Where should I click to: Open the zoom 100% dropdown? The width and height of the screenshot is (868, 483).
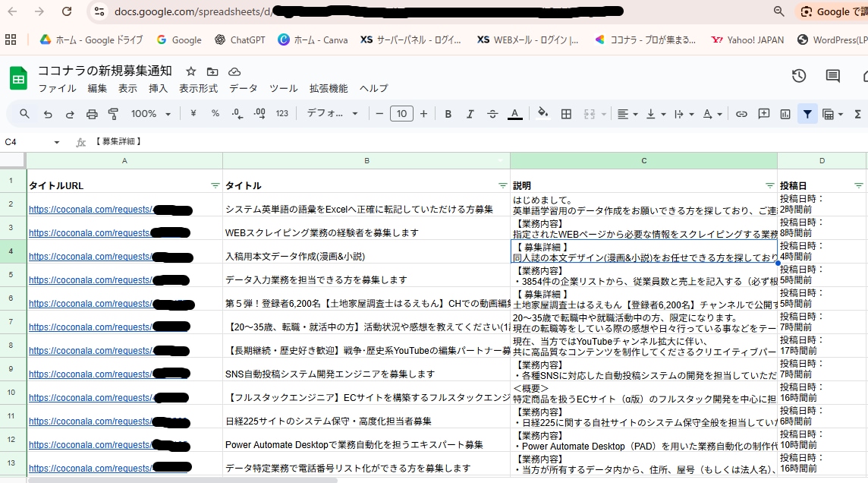[x=150, y=114]
